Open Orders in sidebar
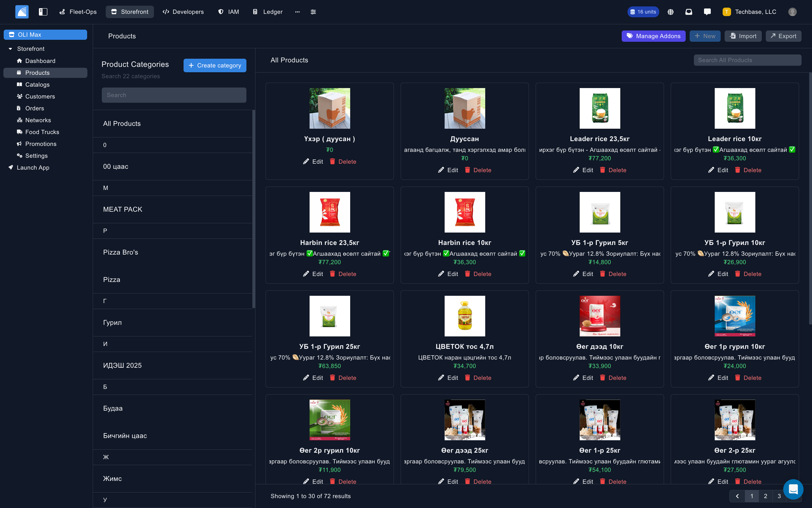This screenshot has width=812, height=508. pos(35,108)
